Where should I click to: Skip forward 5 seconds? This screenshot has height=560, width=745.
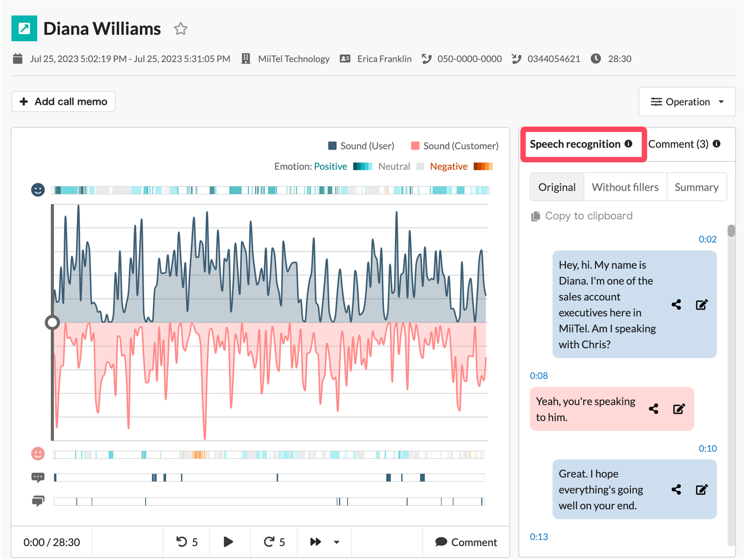point(274,542)
